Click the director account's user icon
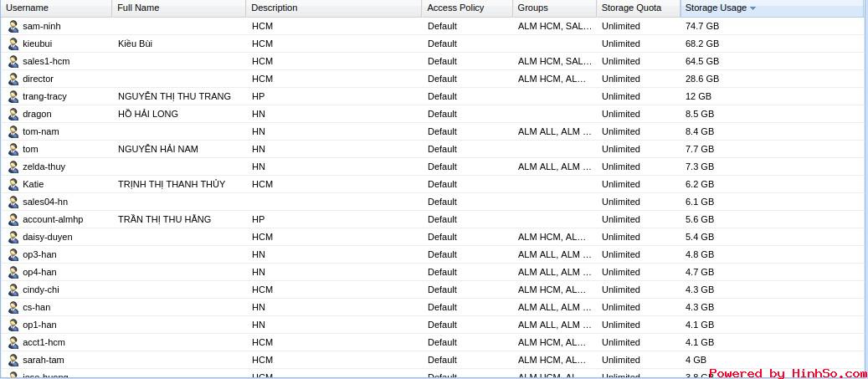Screen dimensions: 868x379 point(13,79)
